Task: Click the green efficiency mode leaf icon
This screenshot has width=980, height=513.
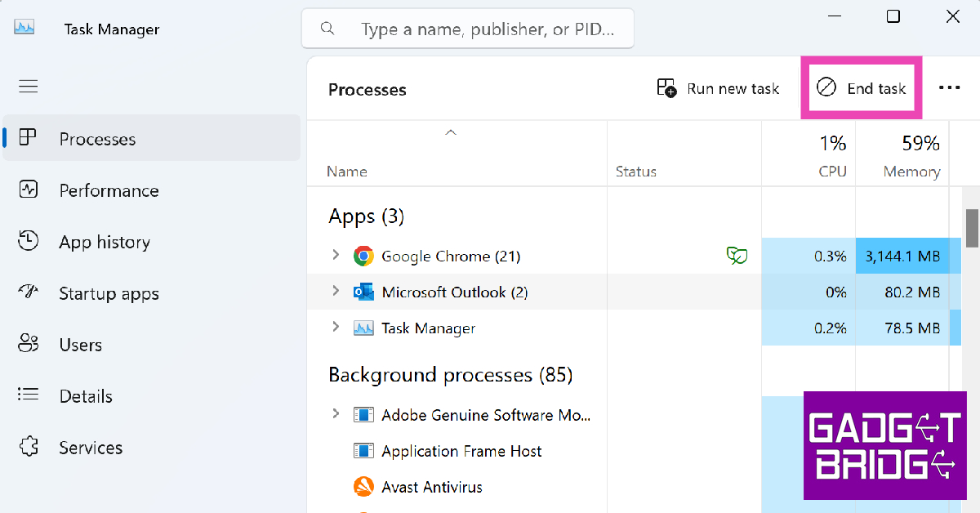Action: (x=737, y=256)
